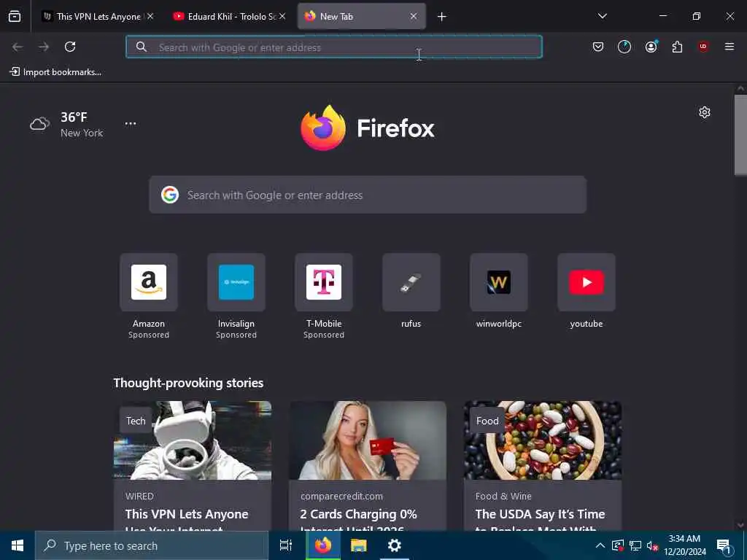Open the comparecredit.com card story image
This screenshot has height=560, width=747.
[x=368, y=440]
